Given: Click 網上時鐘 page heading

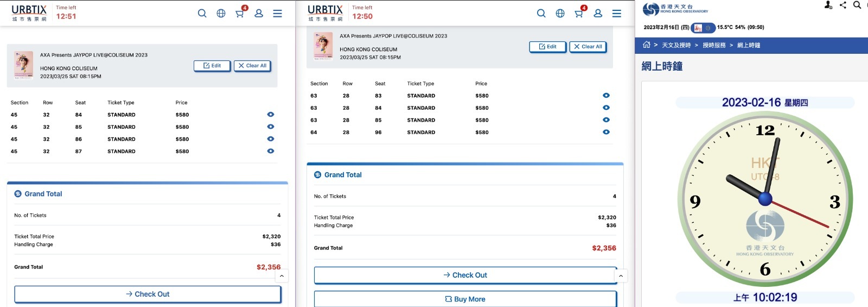Looking at the screenshot, I should pos(662,66).
